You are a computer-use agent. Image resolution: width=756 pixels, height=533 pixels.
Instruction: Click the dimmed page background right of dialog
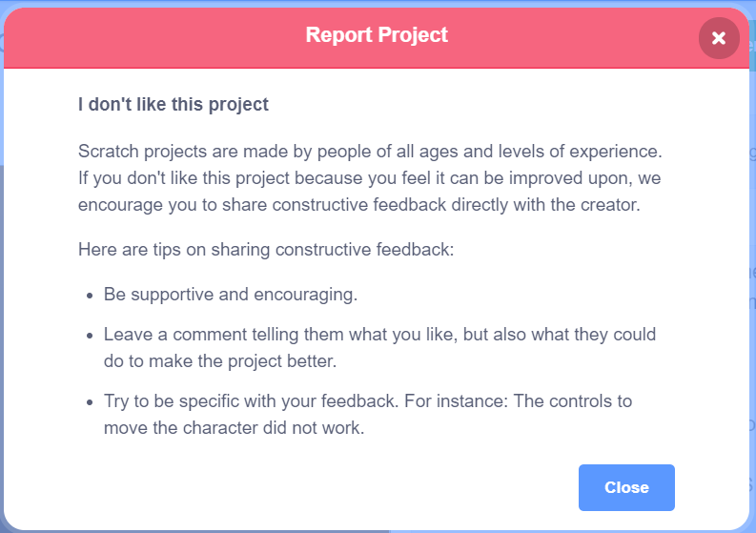[x=752, y=286]
